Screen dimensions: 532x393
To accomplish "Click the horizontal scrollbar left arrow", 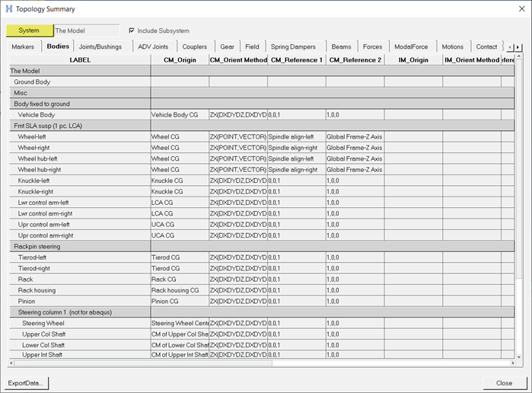I will pos(11,363).
